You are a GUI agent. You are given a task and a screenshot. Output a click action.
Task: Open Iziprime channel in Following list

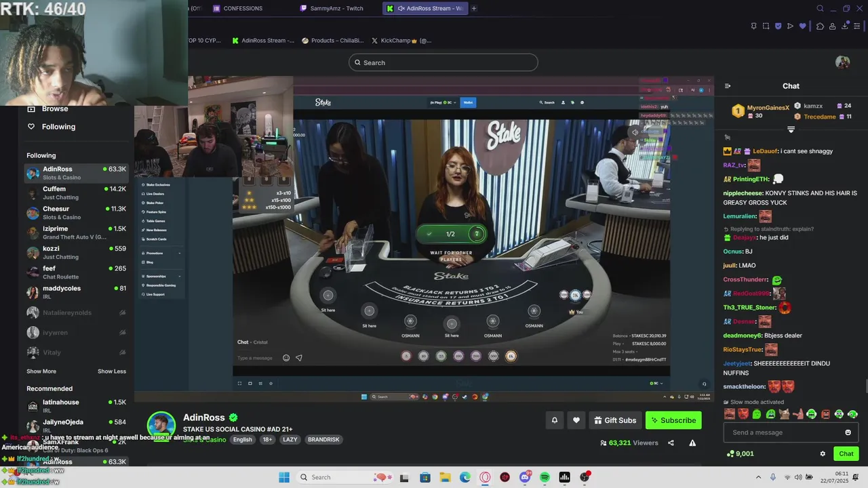[76, 232]
